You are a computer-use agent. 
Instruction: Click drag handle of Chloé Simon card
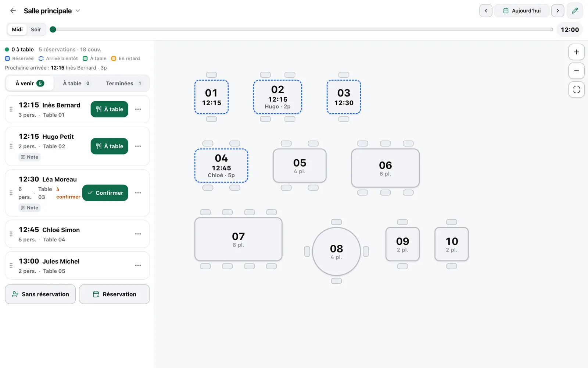[11, 234]
